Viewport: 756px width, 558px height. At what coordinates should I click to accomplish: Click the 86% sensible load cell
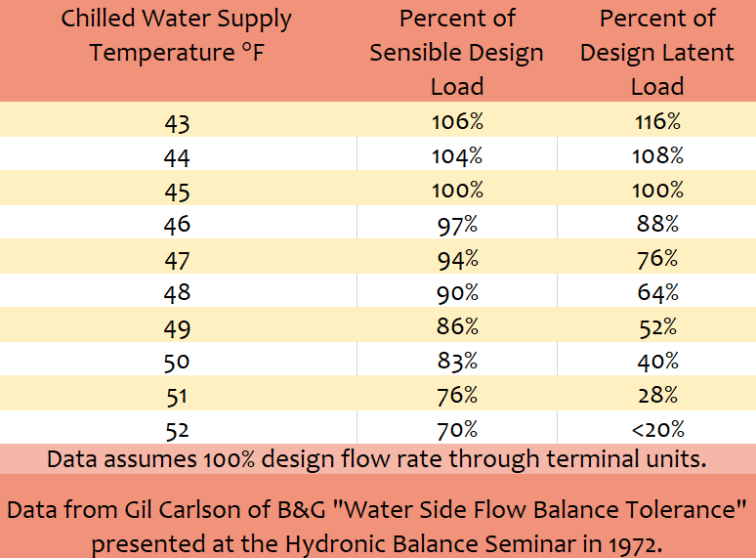click(x=457, y=326)
